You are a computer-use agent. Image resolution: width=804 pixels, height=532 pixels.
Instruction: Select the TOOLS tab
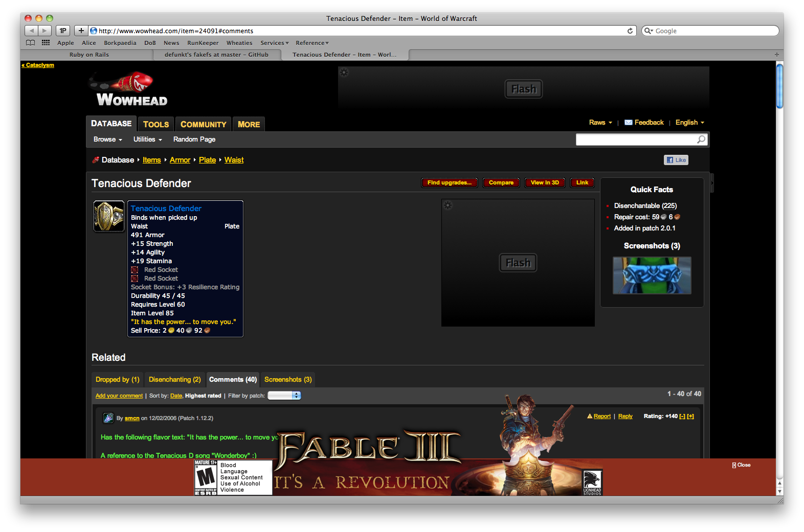tap(156, 124)
